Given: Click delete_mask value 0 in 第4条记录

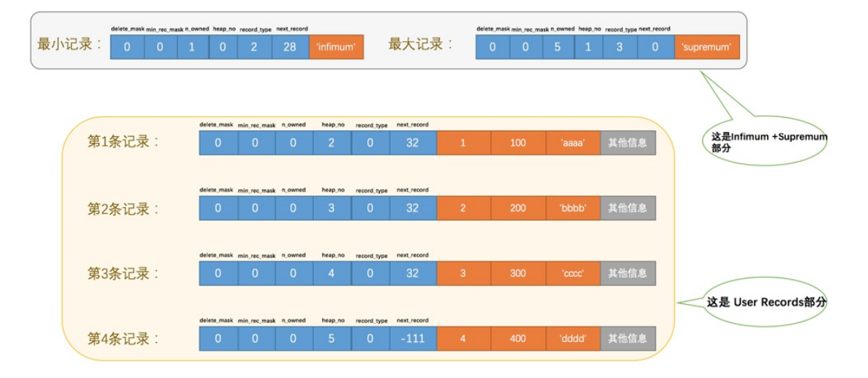Looking at the screenshot, I should 219,338.
